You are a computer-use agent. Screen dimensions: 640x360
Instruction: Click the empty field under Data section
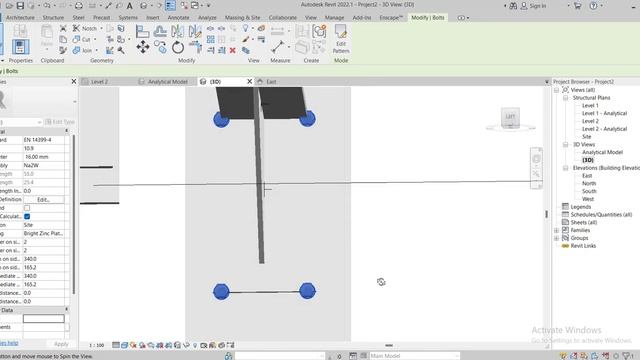43,318
